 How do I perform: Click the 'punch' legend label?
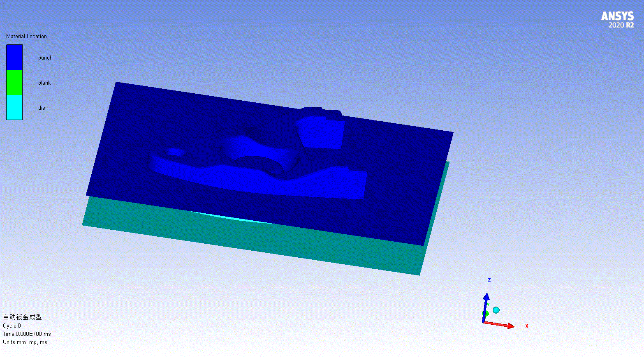tap(45, 58)
